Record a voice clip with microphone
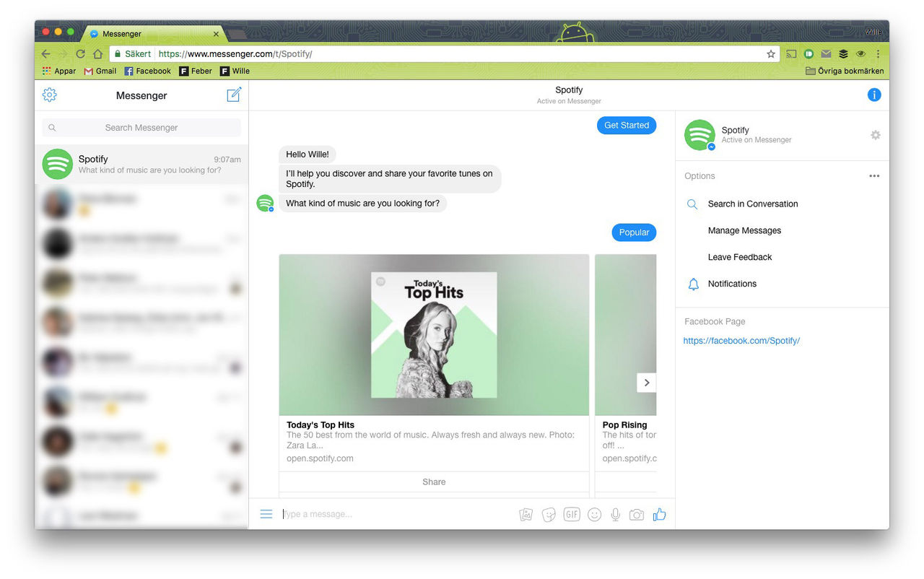924x579 pixels. 616,515
